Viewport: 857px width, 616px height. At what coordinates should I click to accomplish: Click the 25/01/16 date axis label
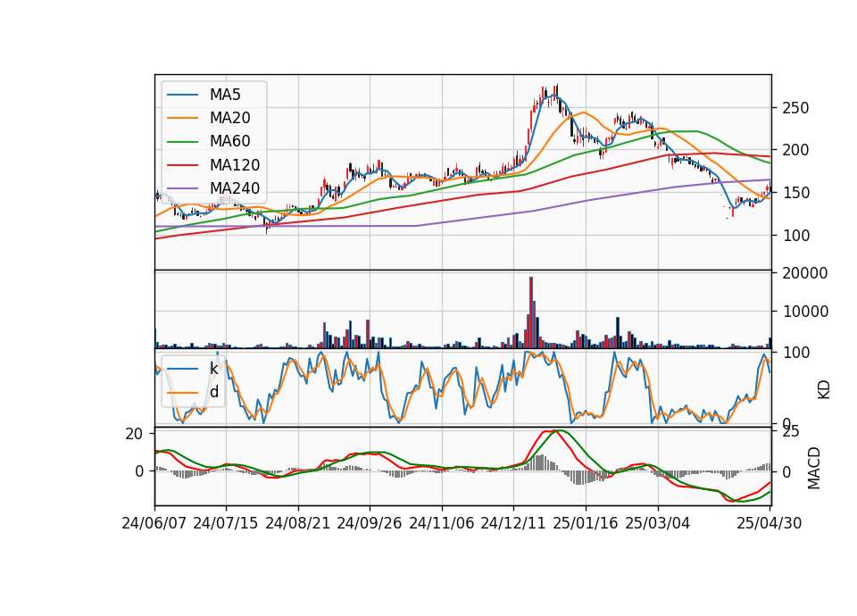[586, 523]
